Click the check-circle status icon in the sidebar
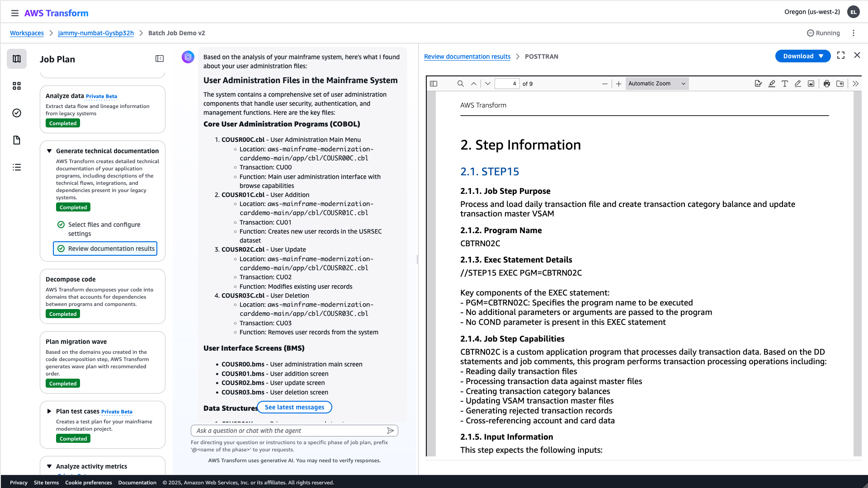The image size is (868, 488). tap(17, 113)
